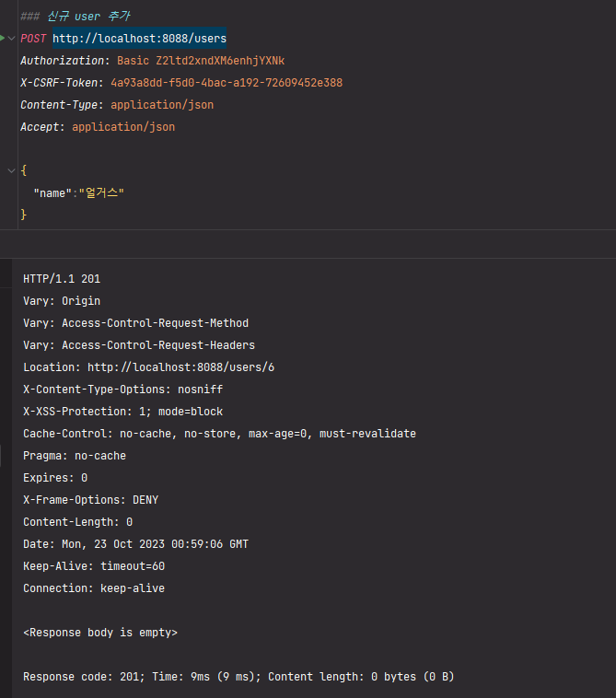Click Keep-Alive: timeout=60 line
This screenshot has height=698, width=616.
pos(94,566)
